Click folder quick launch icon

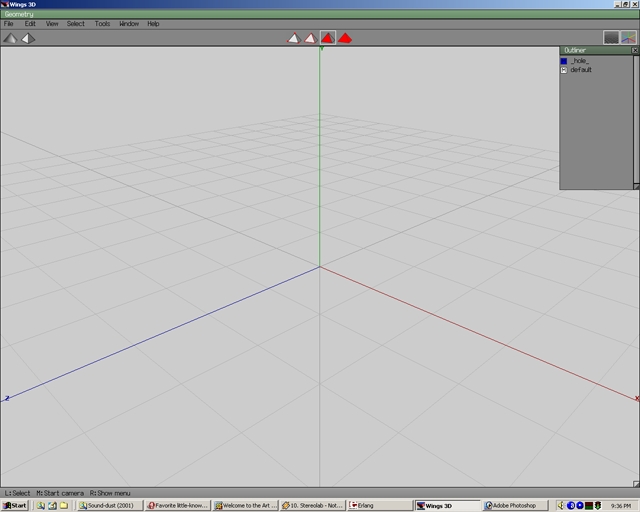click(64, 505)
